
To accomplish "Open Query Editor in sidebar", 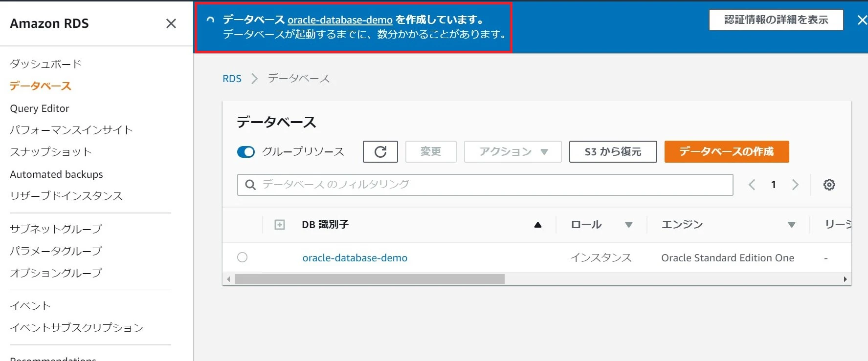I will (x=40, y=108).
